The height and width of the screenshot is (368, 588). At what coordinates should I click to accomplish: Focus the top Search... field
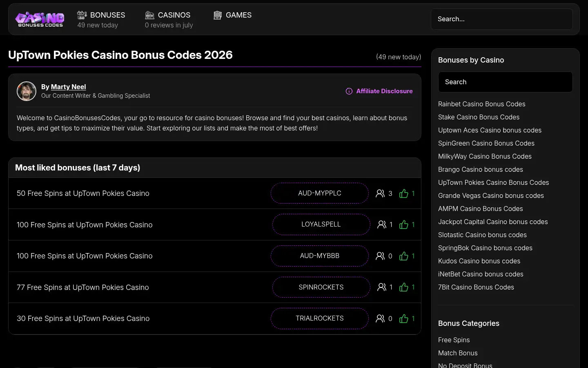(x=502, y=19)
